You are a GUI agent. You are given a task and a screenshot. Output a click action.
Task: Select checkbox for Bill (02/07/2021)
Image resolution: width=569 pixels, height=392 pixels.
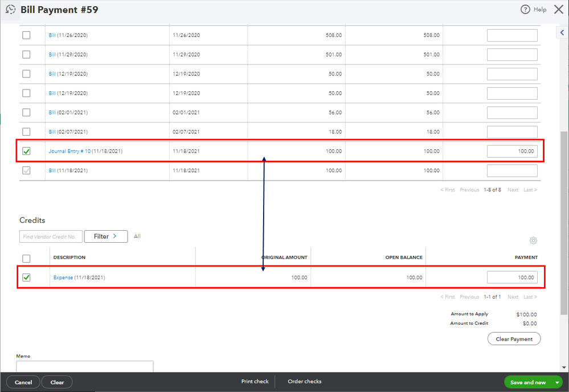[x=27, y=132]
